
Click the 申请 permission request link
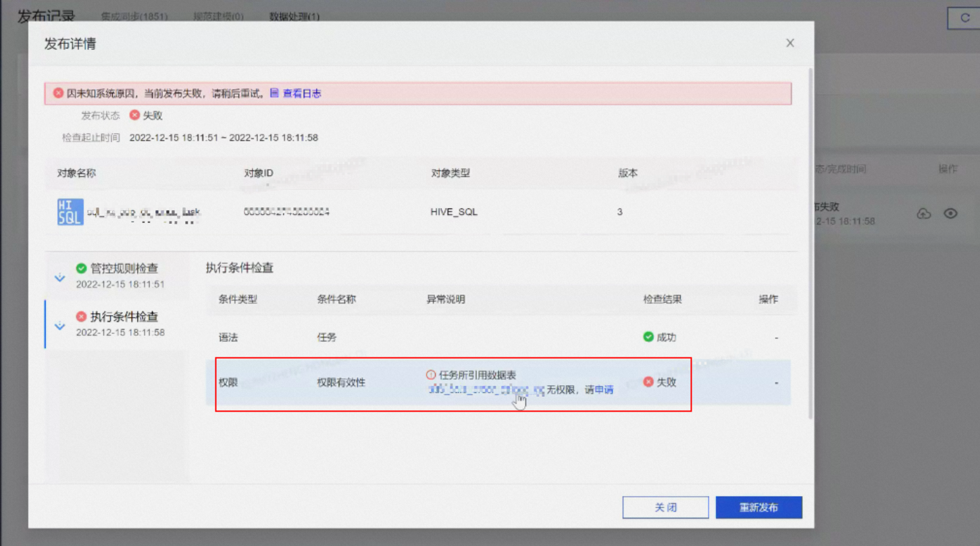(x=604, y=390)
